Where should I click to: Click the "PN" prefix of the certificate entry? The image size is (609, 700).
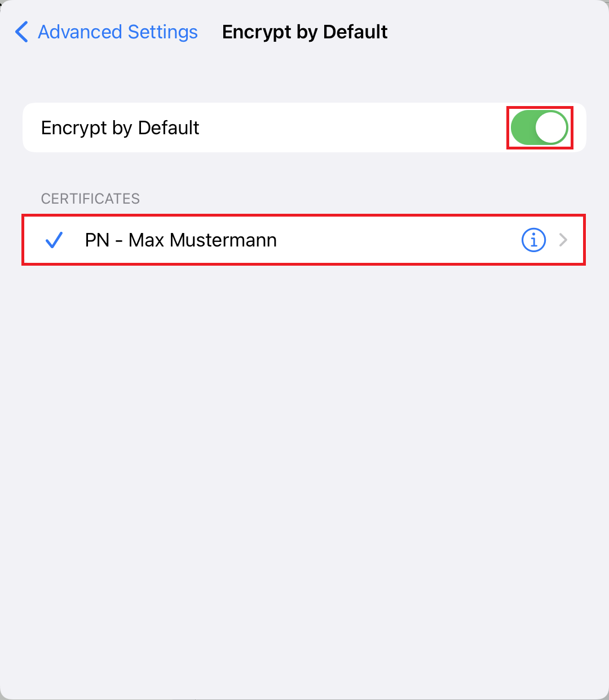97,240
